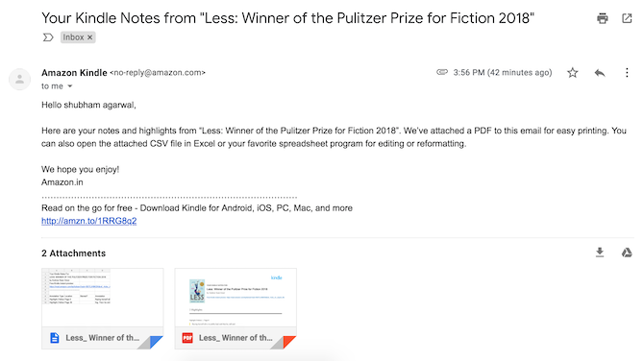
Task: Star this Amazon Kindle email
Action: (573, 73)
